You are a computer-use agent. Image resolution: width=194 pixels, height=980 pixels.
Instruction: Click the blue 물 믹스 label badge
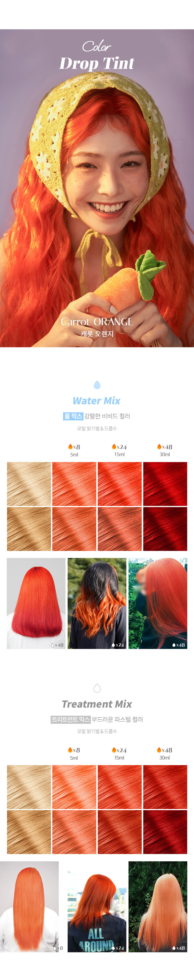(73, 416)
